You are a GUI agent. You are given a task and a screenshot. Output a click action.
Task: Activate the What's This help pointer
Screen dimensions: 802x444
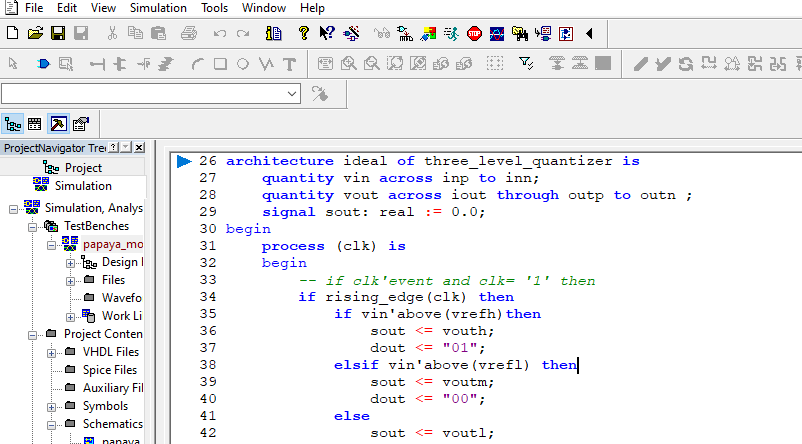(327, 34)
